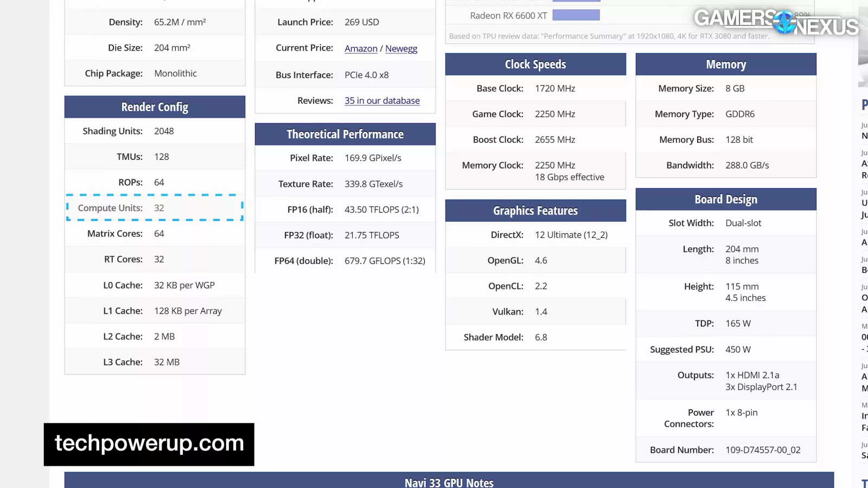This screenshot has width=868, height=488.
Task: Select the Texture Rate value 339.8 GTexel/s
Action: pyautogui.click(x=374, y=184)
